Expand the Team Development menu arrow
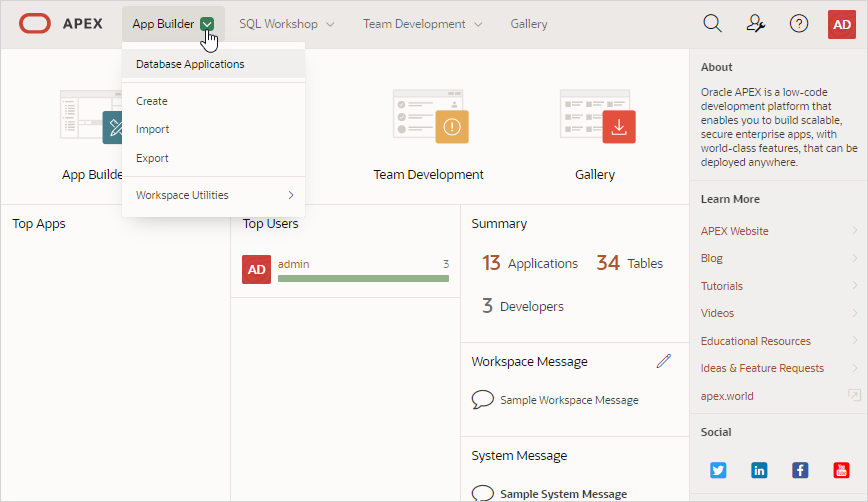Image resolution: width=868 pixels, height=502 pixels. pyautogui.click(x=478, y=24)
